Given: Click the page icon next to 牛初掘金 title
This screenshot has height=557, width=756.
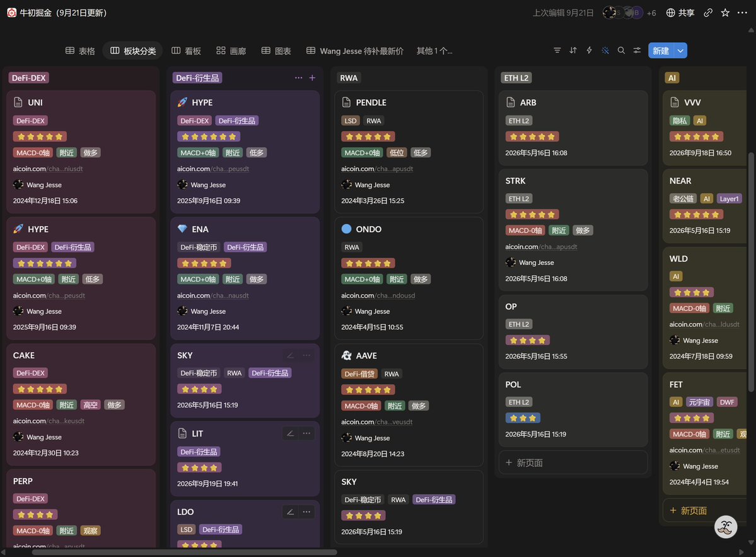Looking at the screenshot, I should tap(11, 13).
